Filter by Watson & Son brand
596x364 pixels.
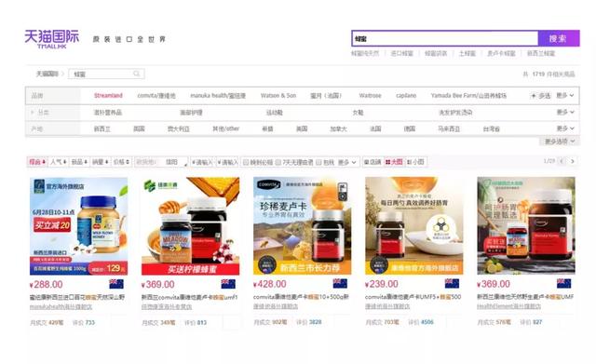click(x=278, y=95)
